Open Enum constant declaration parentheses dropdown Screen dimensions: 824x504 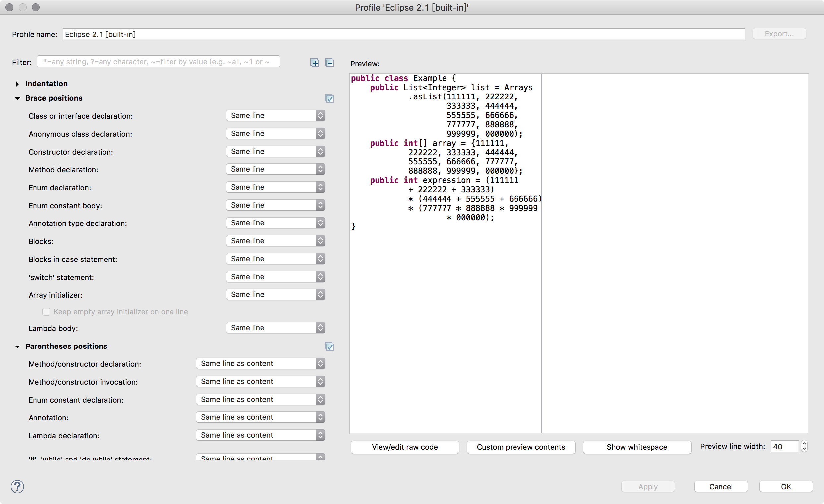click(x=260, y=400)
